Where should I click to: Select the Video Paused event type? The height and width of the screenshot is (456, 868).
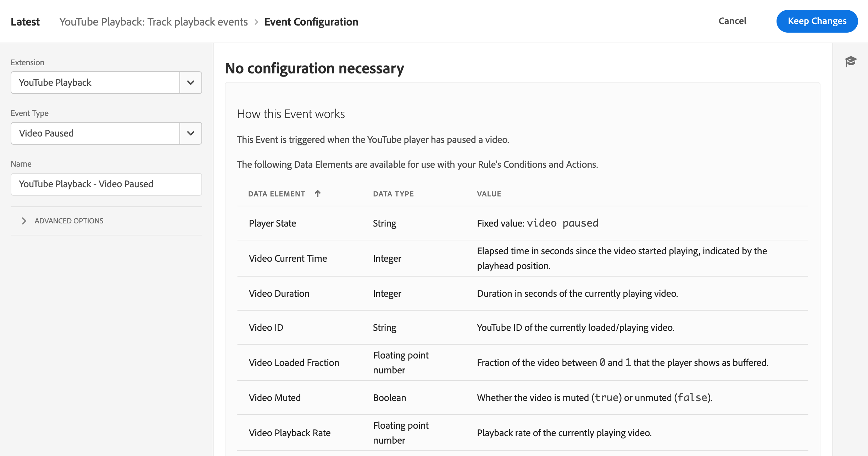coord(106,133)
